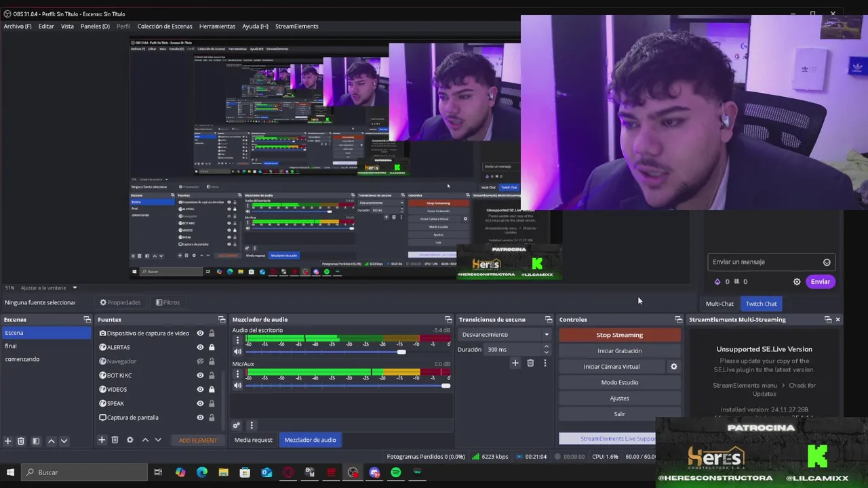This screenshot has height=488, width=868.
Task: Increase transition Duración with up arrow
Action: (x=546, y=347)
